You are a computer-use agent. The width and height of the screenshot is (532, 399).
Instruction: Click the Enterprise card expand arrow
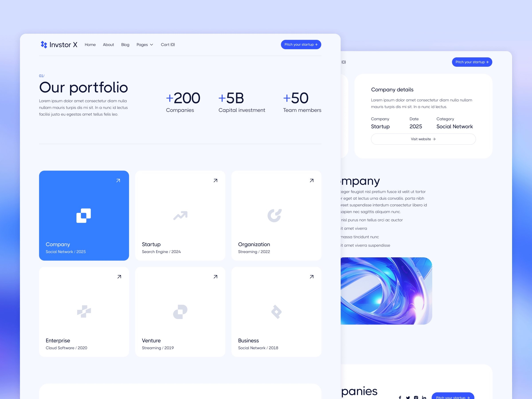tap(119, 277)
